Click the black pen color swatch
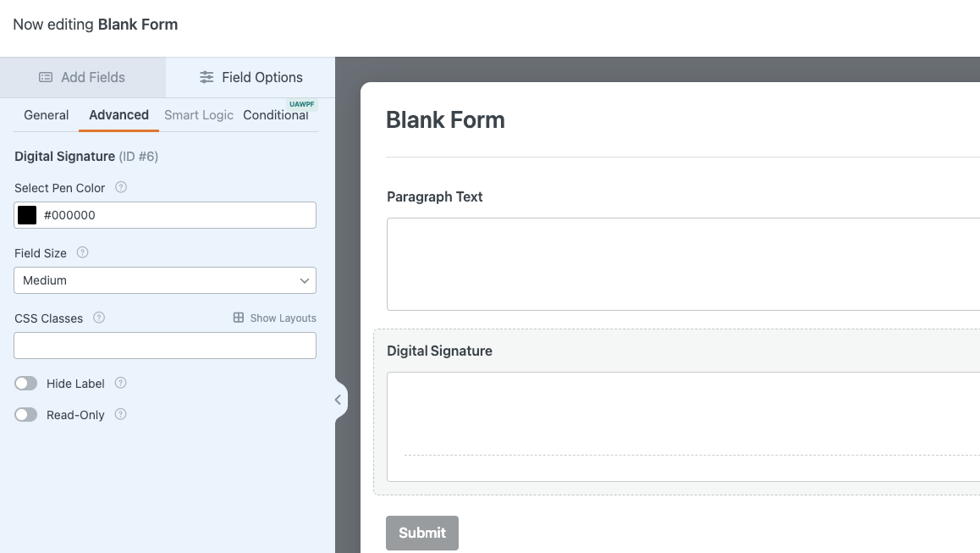The height and width of the screenshot is (553, 980). pos(27,215)
